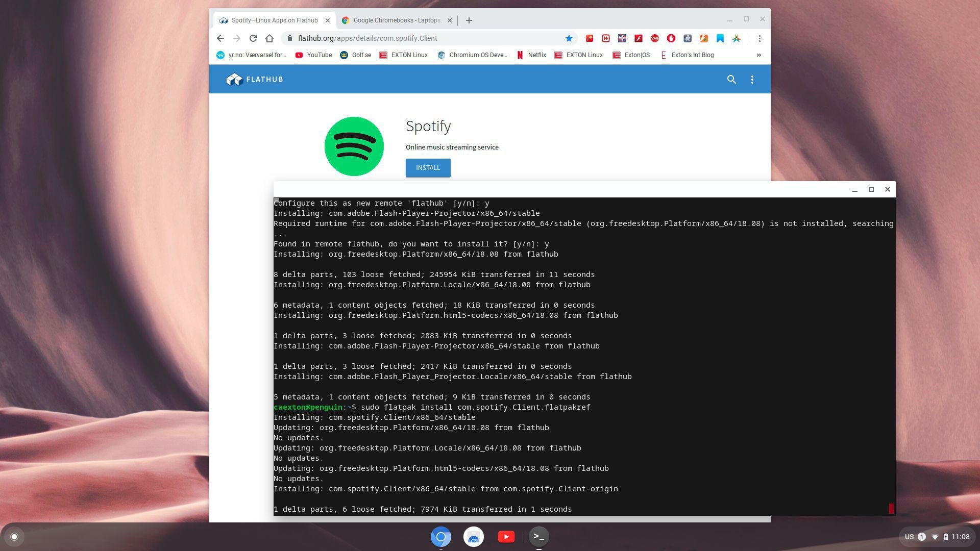
Task: Click the Spotify app logo image
Action: pyautogui.click(x=354, y=146)
